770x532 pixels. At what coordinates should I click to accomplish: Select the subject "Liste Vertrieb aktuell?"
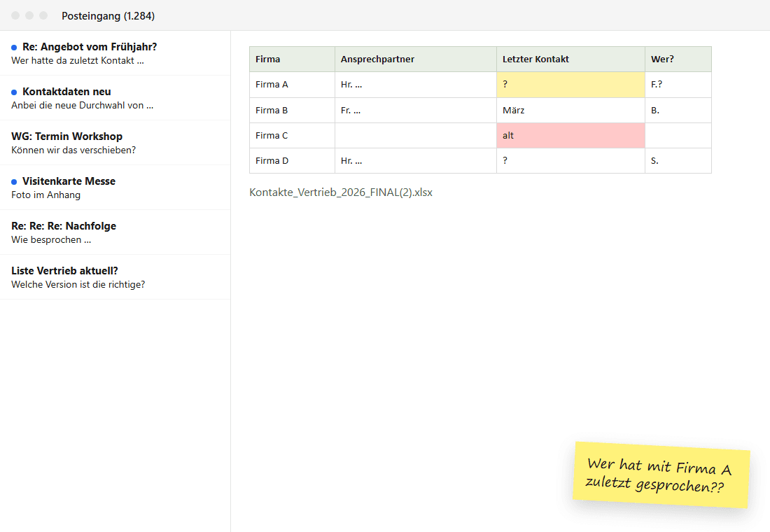pyautogui.click(x=65, y=271)
